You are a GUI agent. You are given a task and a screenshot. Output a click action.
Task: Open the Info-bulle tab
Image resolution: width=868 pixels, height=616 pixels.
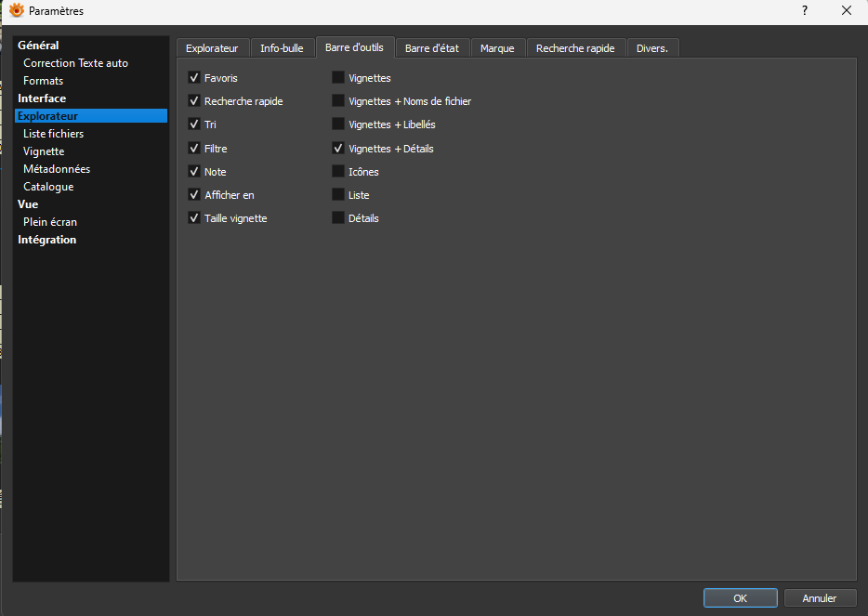tap(282, 48)
